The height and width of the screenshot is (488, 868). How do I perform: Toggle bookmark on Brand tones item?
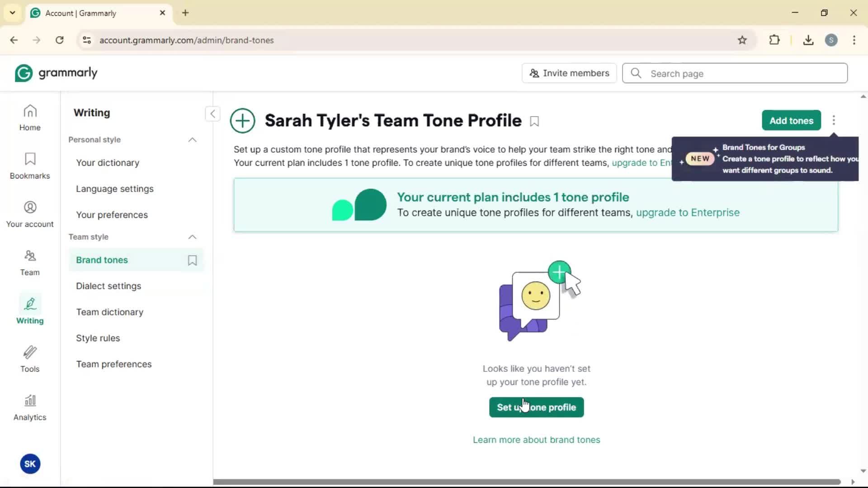pyautogui.click(x=192, y=260)
